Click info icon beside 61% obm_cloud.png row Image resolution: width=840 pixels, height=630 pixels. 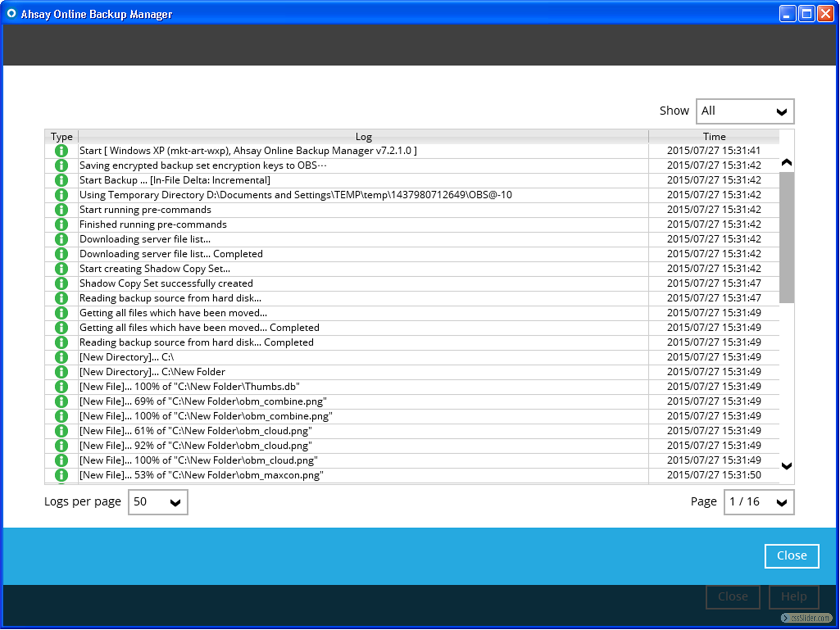[x=61, y=430]
